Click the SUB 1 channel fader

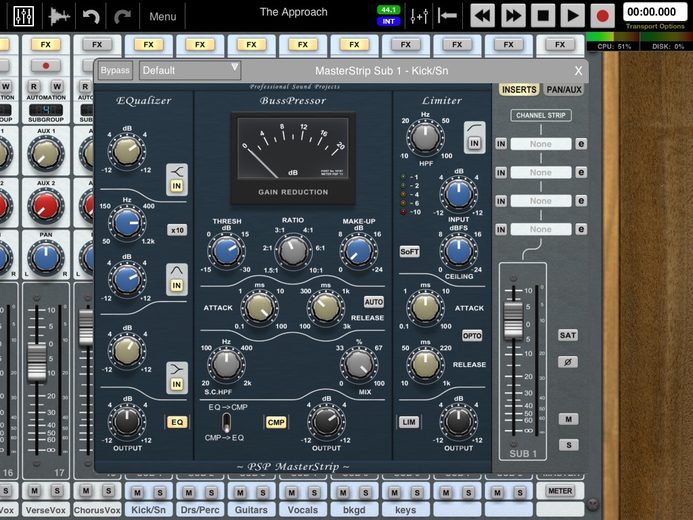(x=513, y=321)
